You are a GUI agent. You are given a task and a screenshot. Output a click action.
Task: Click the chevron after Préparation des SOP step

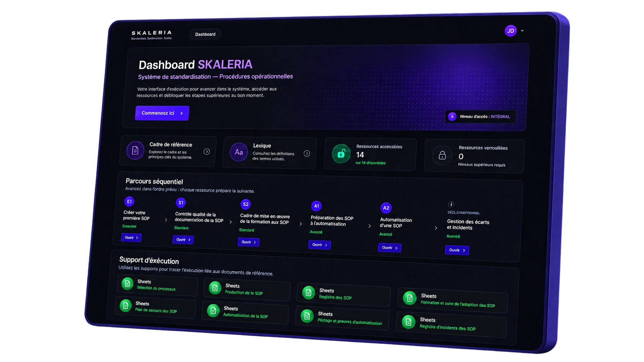(370, 226)
